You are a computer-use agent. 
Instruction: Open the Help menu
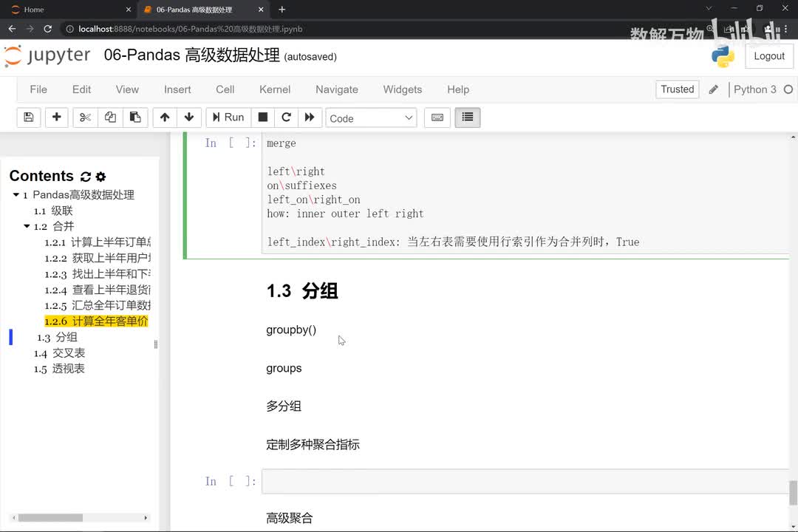tap(458, 89)
